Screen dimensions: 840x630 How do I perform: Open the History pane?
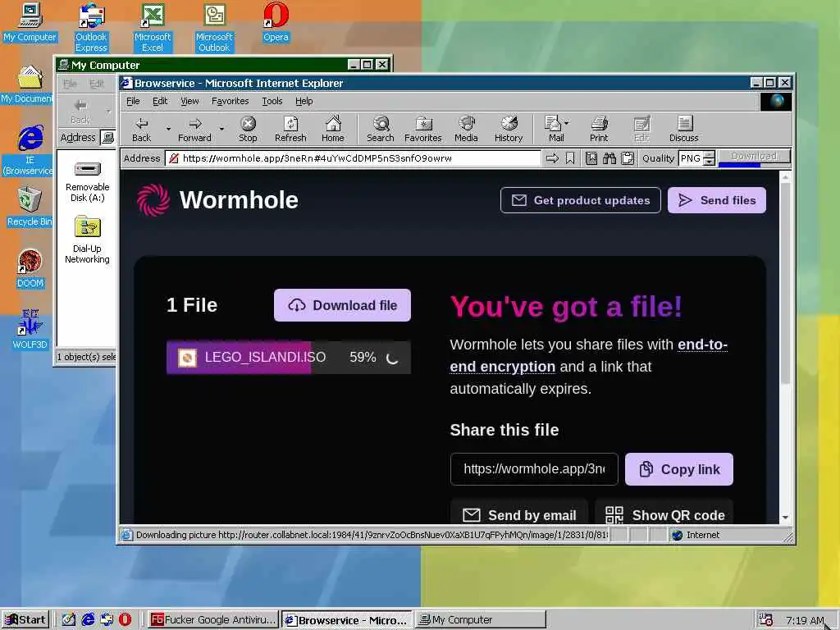(509, 130)
